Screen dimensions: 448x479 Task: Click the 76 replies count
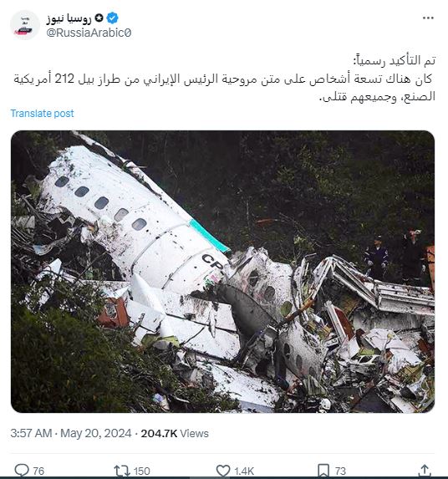[38, 471]
